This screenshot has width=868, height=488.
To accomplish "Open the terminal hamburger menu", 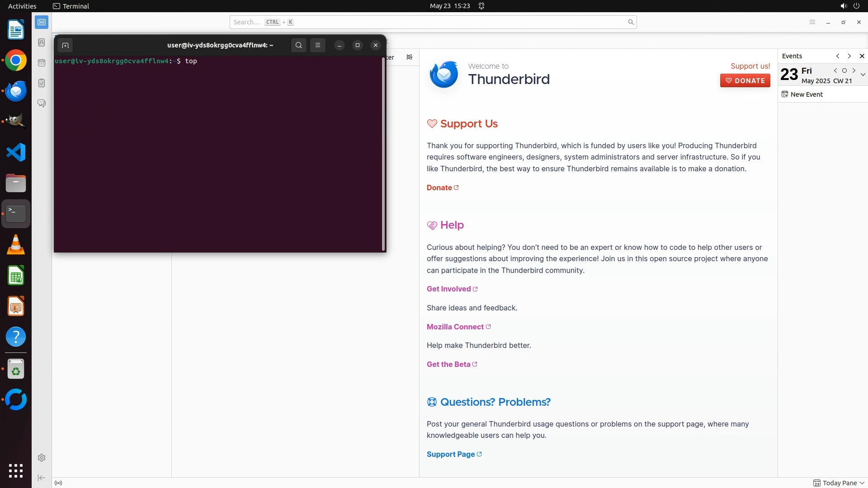I will tap(318, 45).
